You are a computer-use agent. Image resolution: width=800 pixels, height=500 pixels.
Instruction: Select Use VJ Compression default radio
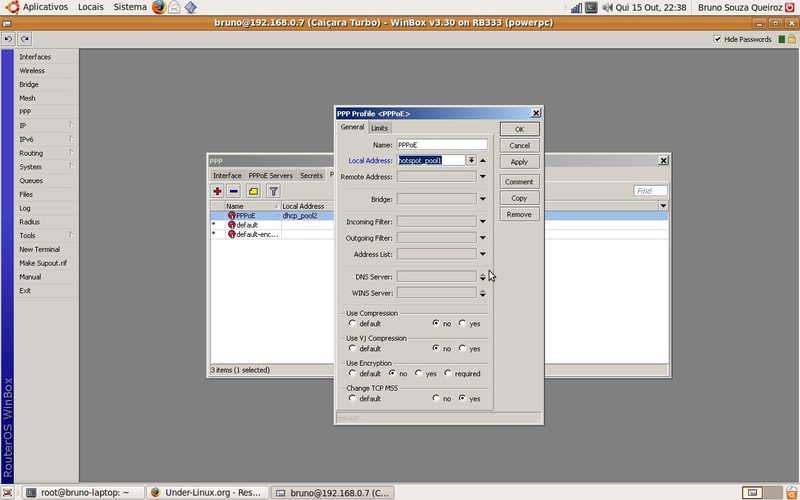coord(352,348)
